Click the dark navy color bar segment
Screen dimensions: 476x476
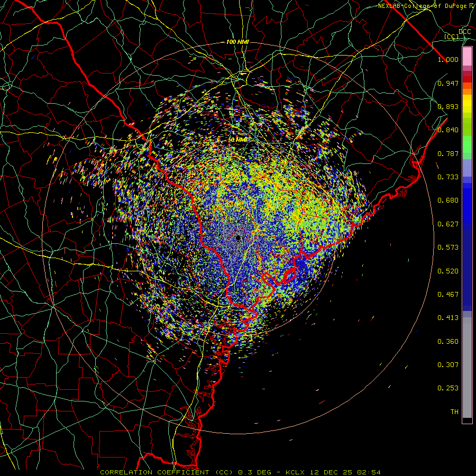(467, 267)
